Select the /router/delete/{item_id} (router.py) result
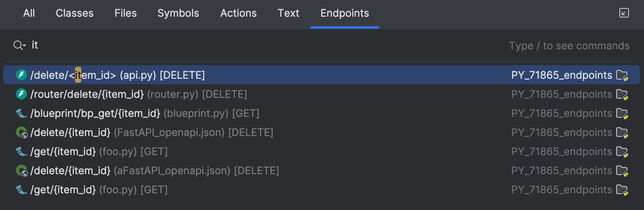 (x=138, y=94)
